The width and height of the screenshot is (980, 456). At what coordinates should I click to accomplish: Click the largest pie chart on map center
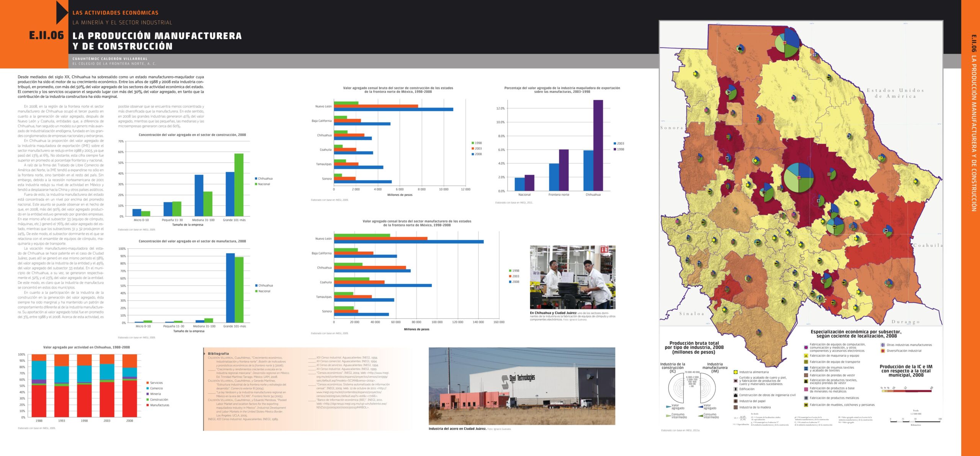pos(799,177)
